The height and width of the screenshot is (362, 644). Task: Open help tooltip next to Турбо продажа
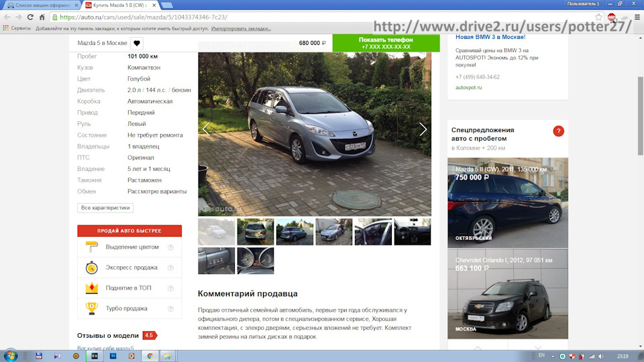pos(170,308)
